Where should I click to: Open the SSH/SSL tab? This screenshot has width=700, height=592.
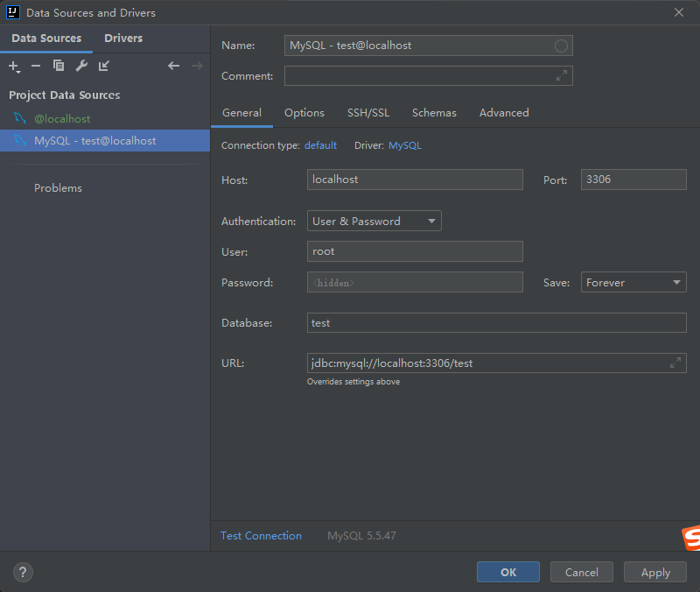click(368, 113)
